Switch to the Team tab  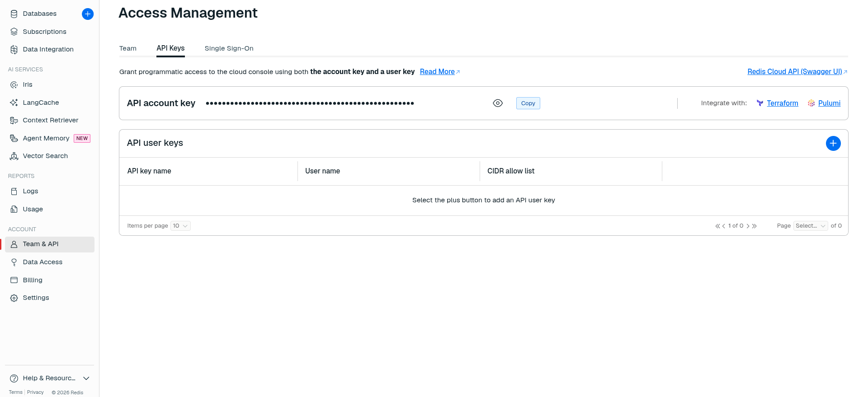pos(128,48)
